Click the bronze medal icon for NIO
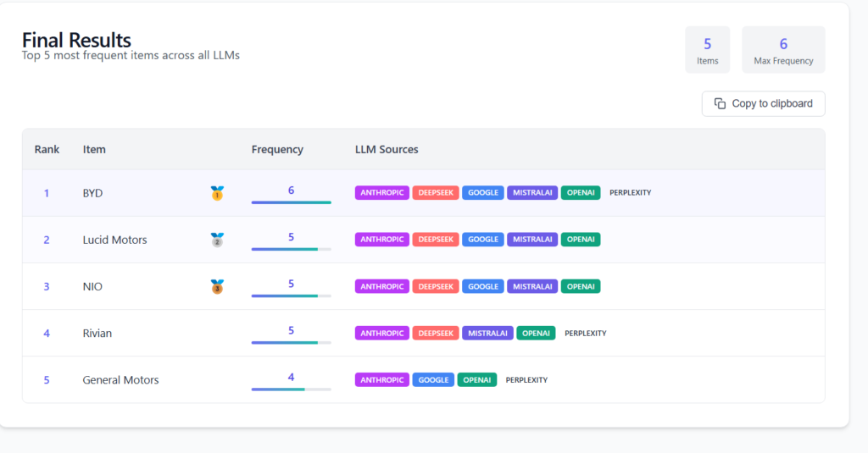 217,286
